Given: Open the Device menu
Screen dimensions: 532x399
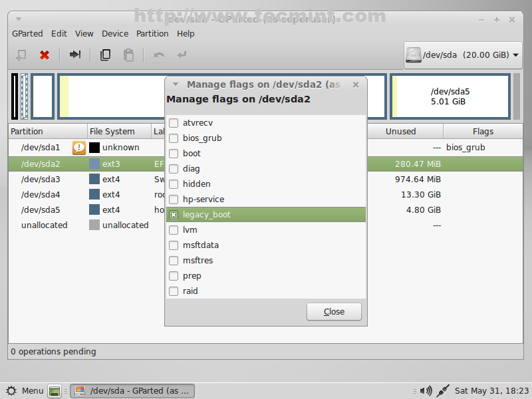Looking at the screenshot, I should coord(115,34).
